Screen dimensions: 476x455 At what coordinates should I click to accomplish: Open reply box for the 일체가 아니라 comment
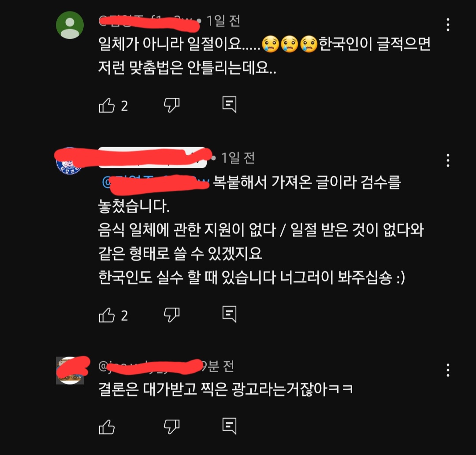pyautogui.click(x=230, y=105)
